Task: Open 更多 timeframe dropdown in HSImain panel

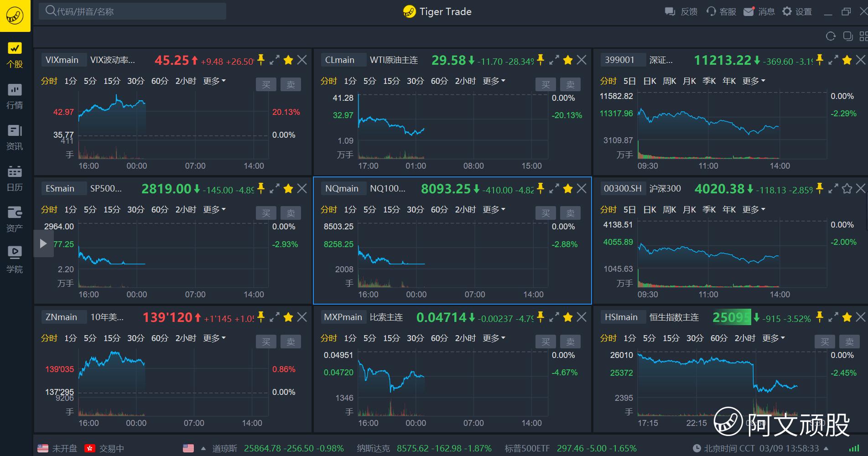Action: pyautogui.click(x=774, y=338)
